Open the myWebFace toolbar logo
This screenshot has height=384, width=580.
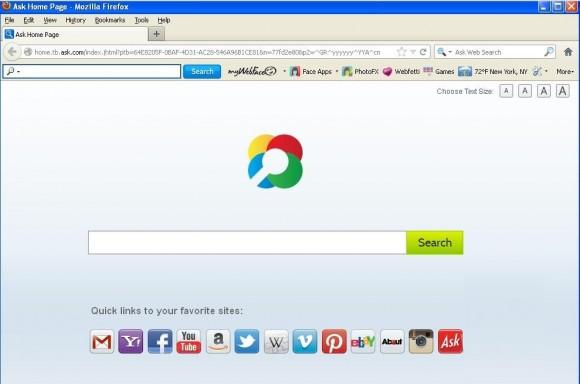[x=252, y=71]
